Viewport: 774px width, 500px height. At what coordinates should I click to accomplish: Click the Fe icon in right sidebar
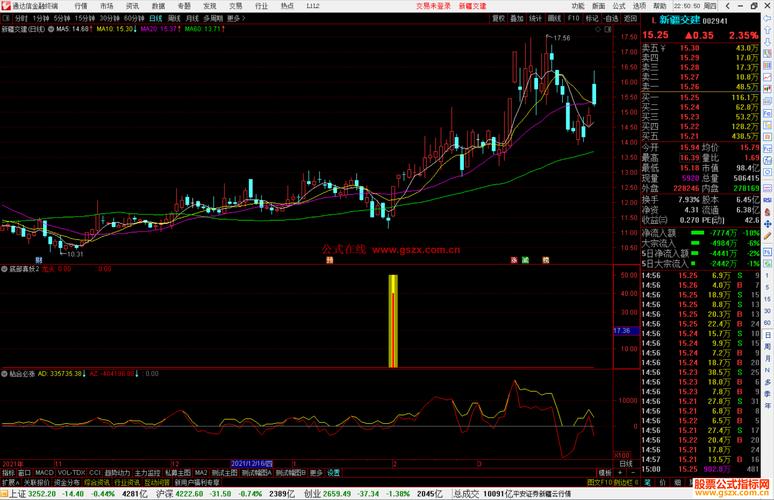(767, 113)
